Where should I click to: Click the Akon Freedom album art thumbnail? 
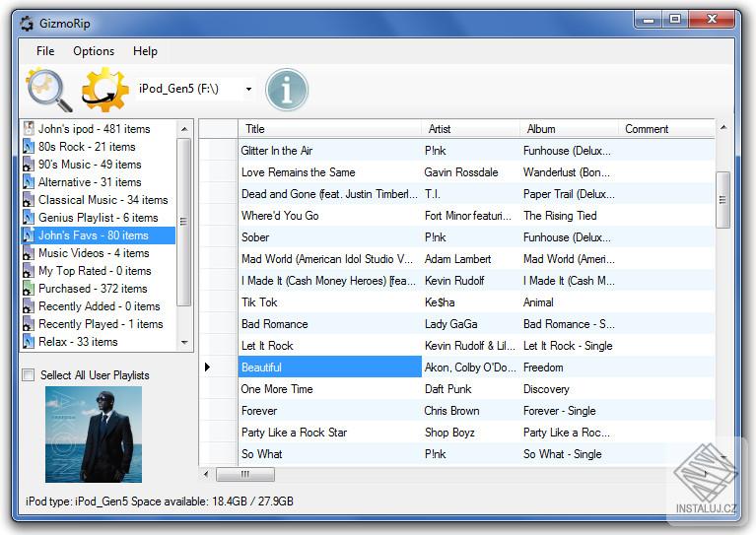[x=94, y=435]
